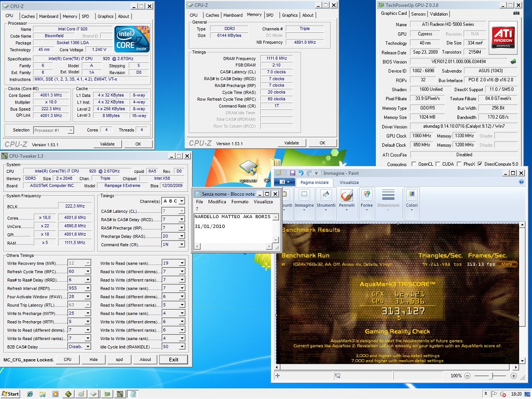532x399 pixels.
Task: Open Internet Explorer from the taskbar
Action: [30, 394]
